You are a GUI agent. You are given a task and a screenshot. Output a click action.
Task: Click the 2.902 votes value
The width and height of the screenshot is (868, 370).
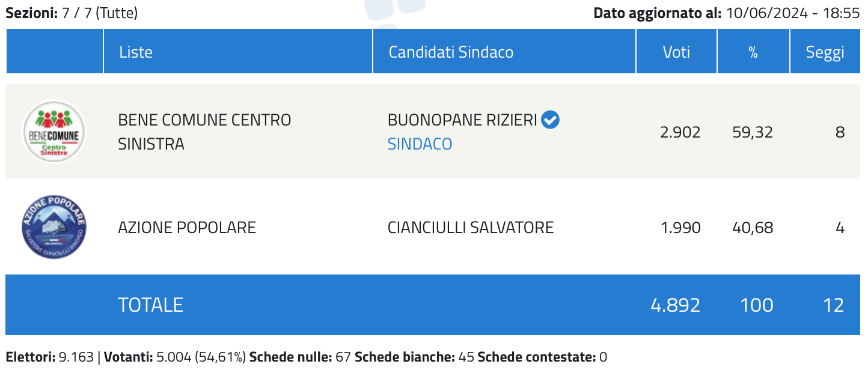coord(680,132)
